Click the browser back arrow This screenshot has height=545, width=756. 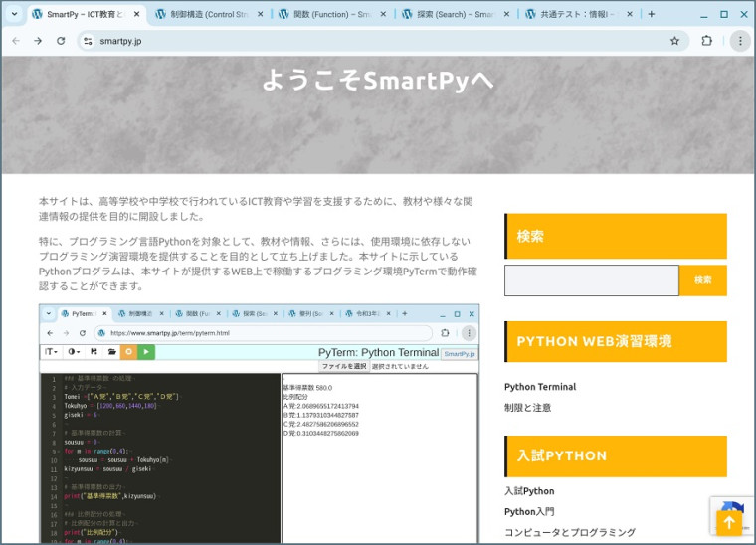(x=15, y=41)
